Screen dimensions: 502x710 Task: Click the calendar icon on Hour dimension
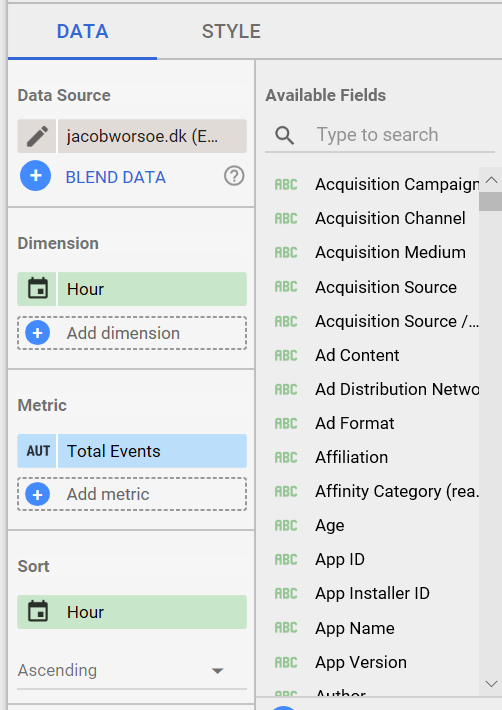point(37,289)
